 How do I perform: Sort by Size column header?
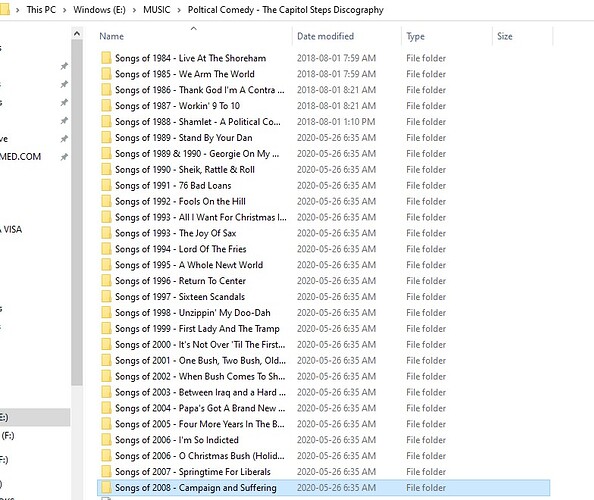coord(505,36)
